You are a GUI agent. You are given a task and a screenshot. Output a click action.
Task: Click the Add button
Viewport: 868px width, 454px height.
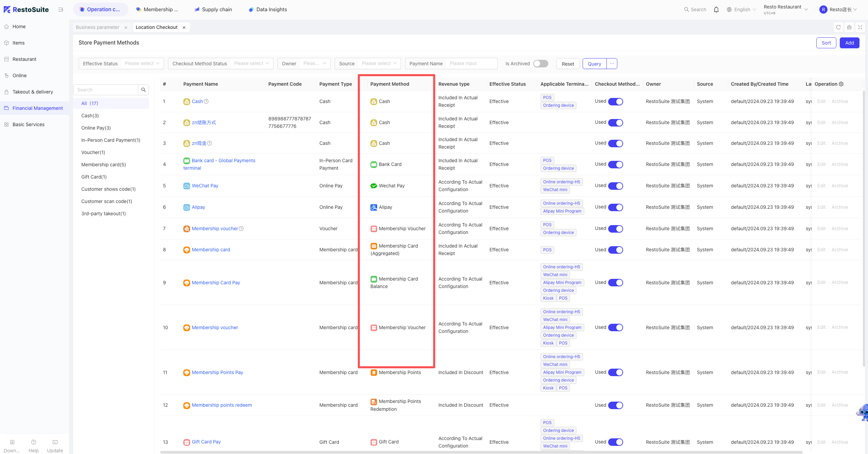click(850, 43)
